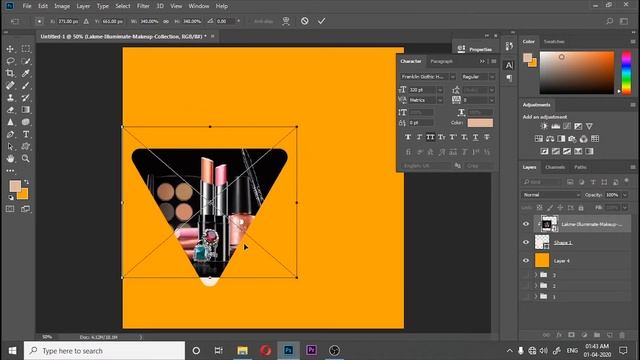Open the font family dropdown
The image size is (640, 360).
(x=452, y=77)
